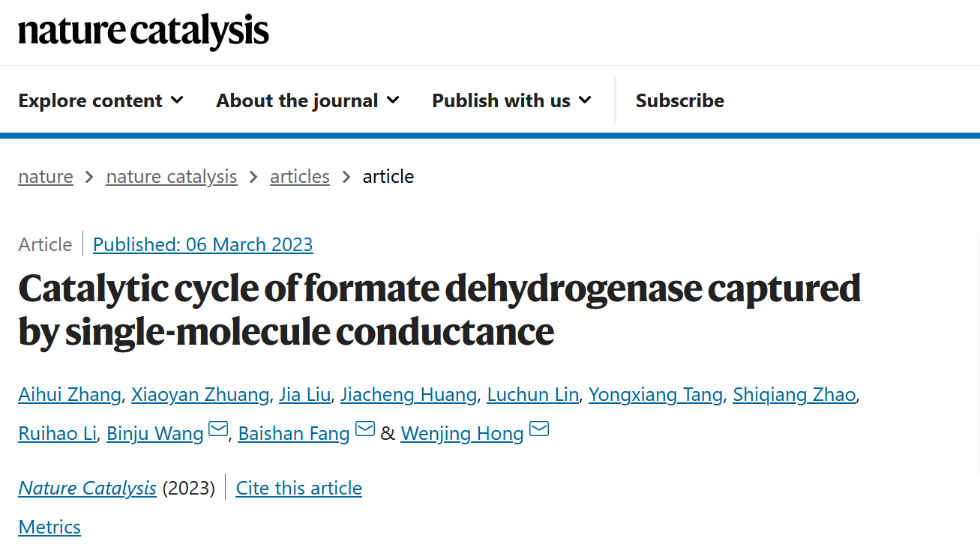Select author Xiaoyan Zhuang
980x559 pixels.
pos(199,394)
